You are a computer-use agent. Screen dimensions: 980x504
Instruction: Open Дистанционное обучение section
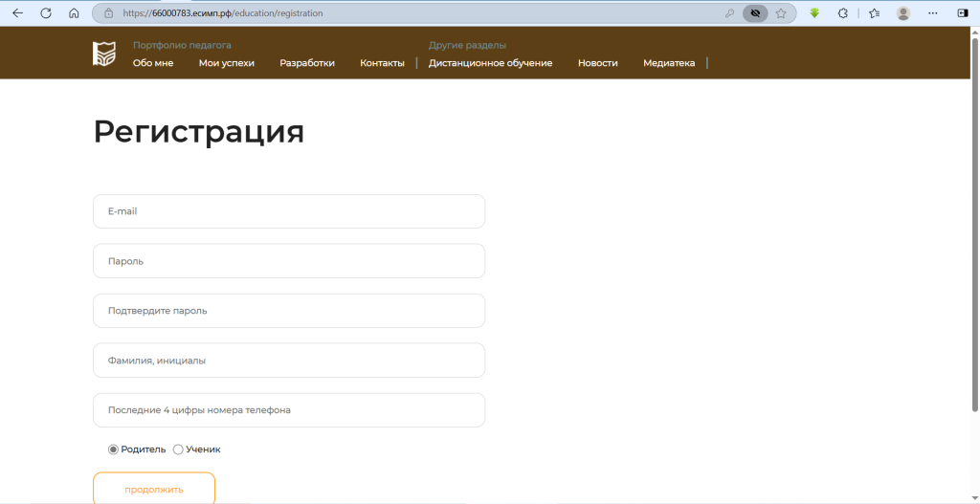click(491, 63)
